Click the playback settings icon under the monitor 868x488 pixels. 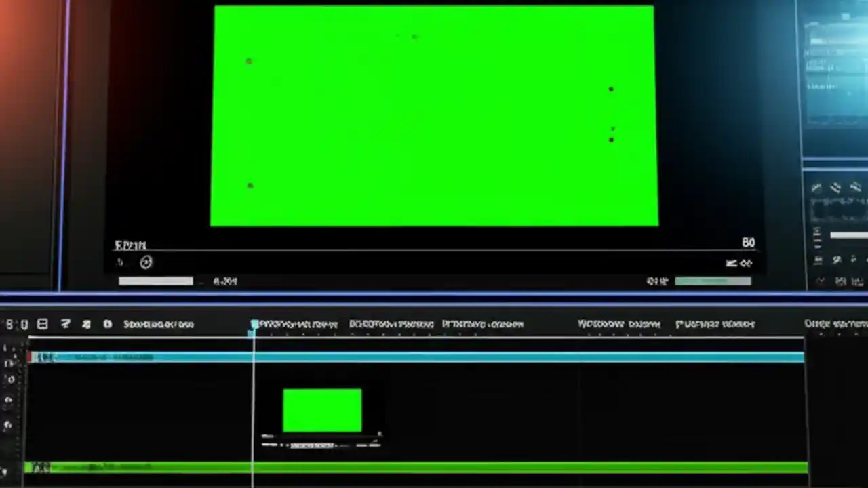coord(146,263)
